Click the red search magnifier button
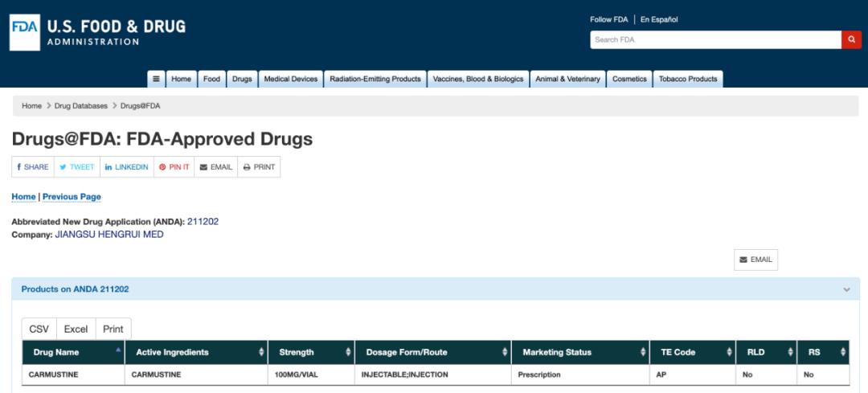Viewport: 868px width, 393px height. [851, 39]
